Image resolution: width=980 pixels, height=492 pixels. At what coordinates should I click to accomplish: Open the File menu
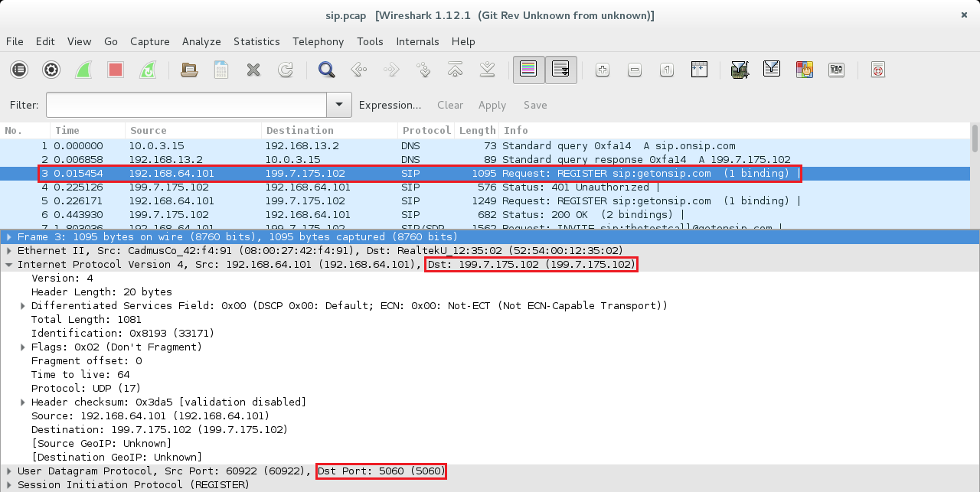pos(15,41)
